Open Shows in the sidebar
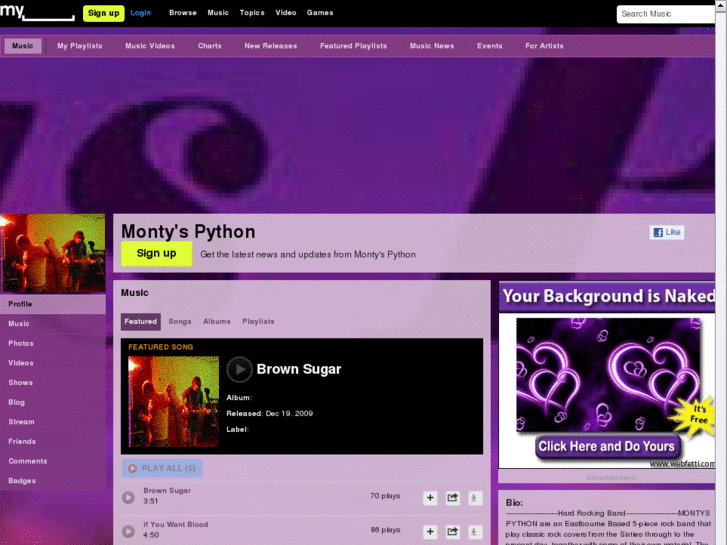Image resolution: width=727 pixels, height=545 pixels. (x=53, y=383)
